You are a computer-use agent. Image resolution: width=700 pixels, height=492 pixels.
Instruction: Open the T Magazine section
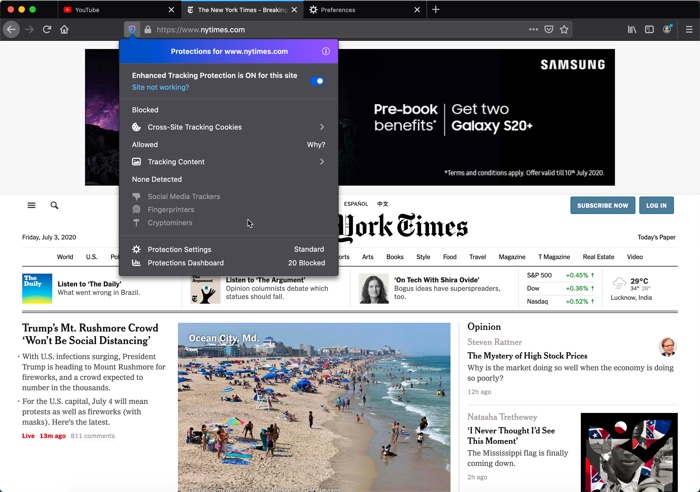pos(554,257)
